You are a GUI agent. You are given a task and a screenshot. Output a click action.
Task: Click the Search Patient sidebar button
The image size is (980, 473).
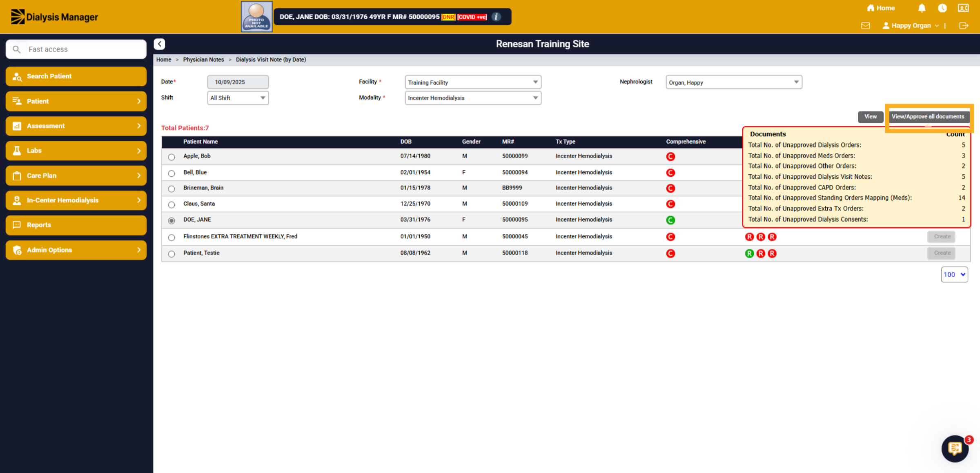pos(76,76)
